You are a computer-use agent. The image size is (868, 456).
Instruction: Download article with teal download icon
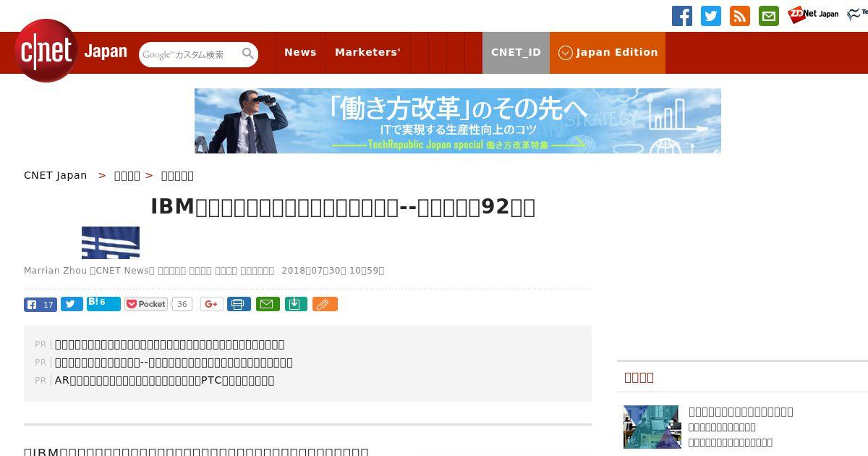296,304
